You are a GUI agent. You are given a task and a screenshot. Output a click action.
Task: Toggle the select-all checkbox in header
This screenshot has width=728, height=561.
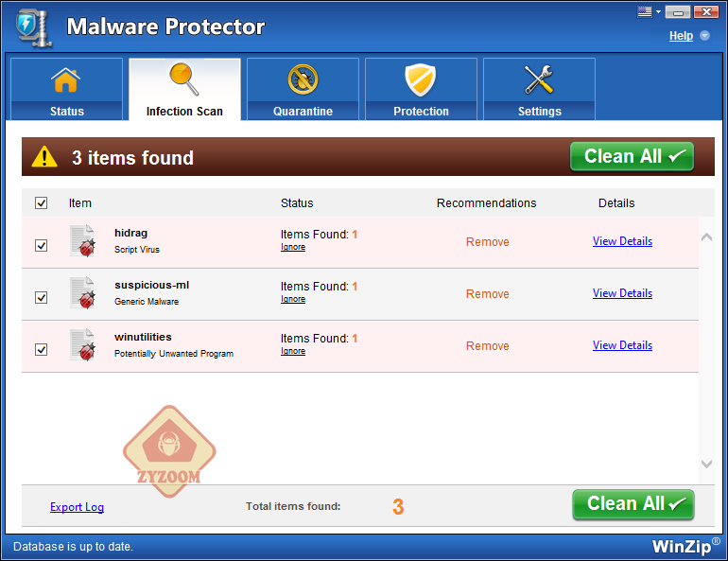(x=41, y=203)
